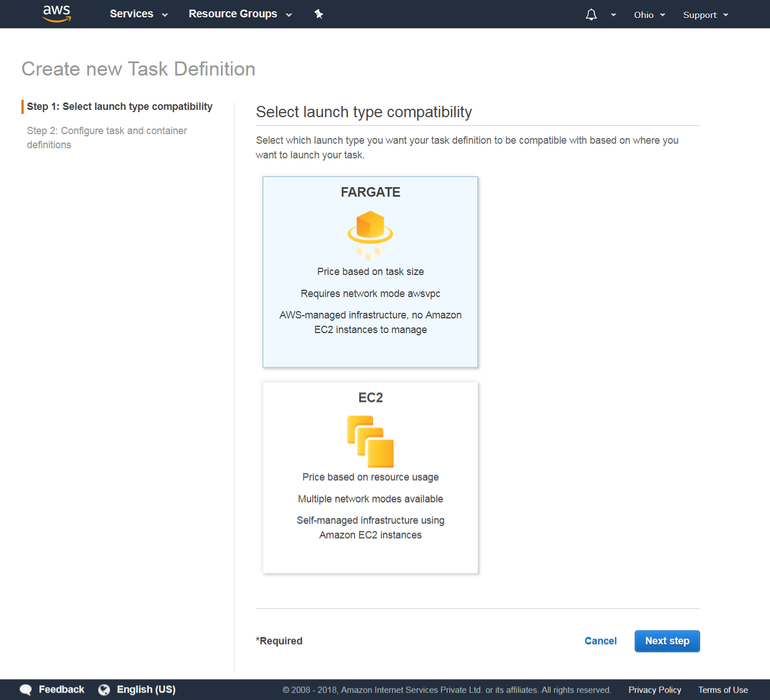Click the Feedback speech bubble icon
770x700 pixels.
point(26,689)
